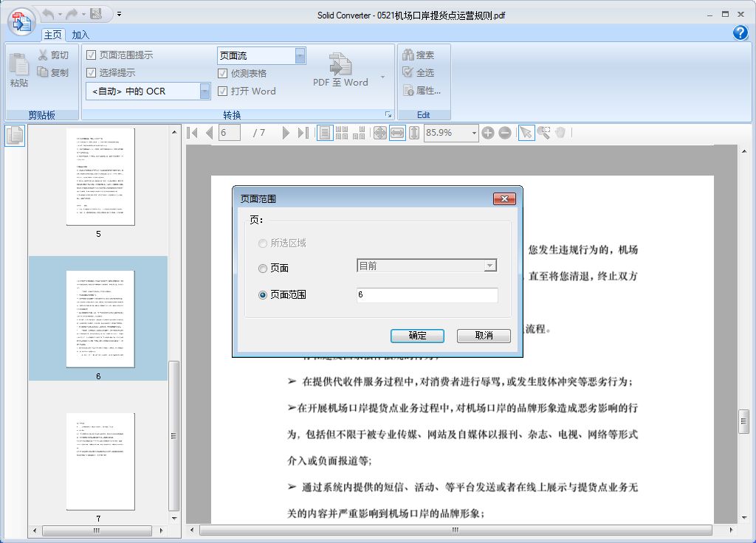Click the document view horizontal scrollbar

point(455,530)
